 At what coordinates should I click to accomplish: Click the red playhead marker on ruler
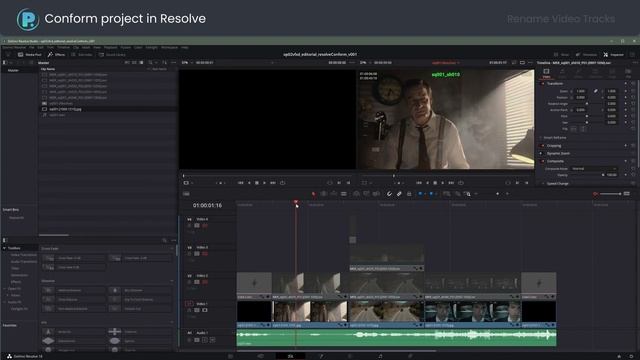click(x=296, y=202)
